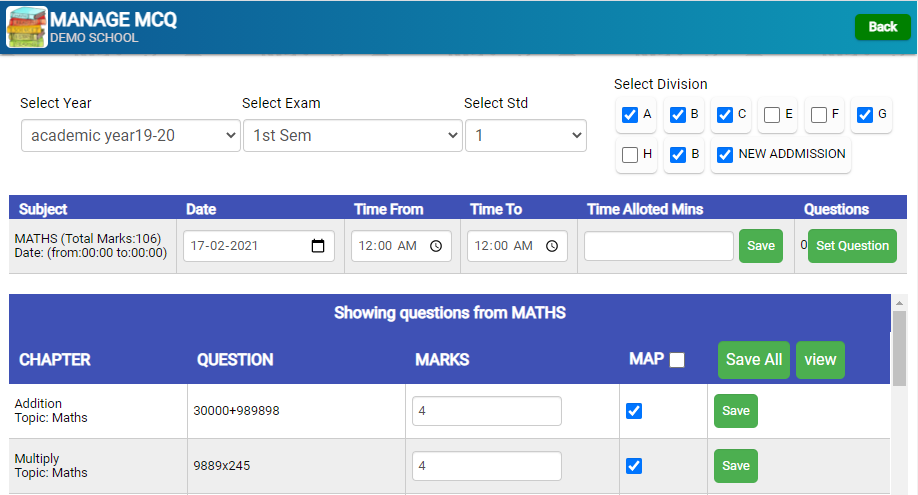Click the clock icon in Time From
This screenshot has width=918, height=495.
pos(436,246)
